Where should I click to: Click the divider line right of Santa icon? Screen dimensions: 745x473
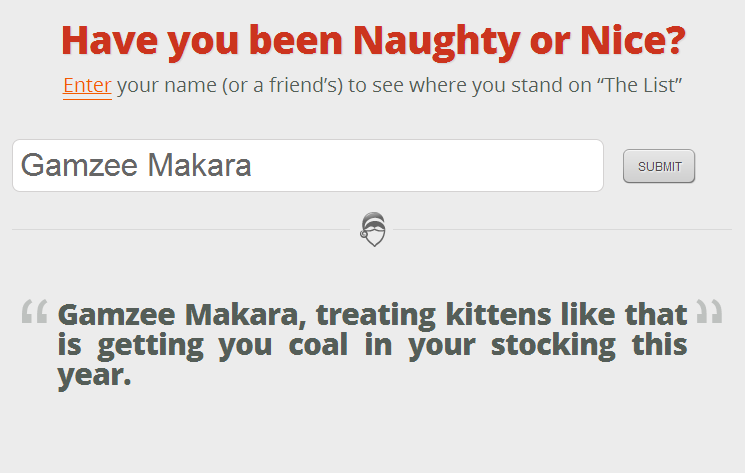click(x=563, y=229)
